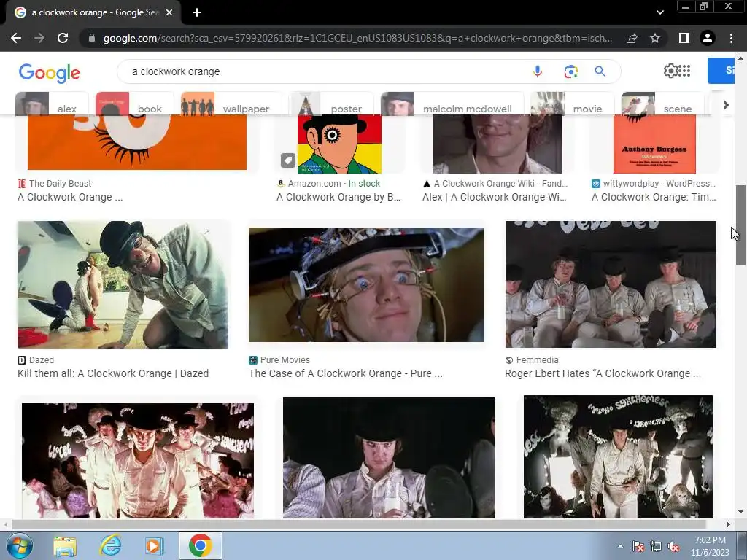This screenshot has height=560, width=747.
Task: Expand the tab search dropdown arrow
Action: tap(659, 12)
